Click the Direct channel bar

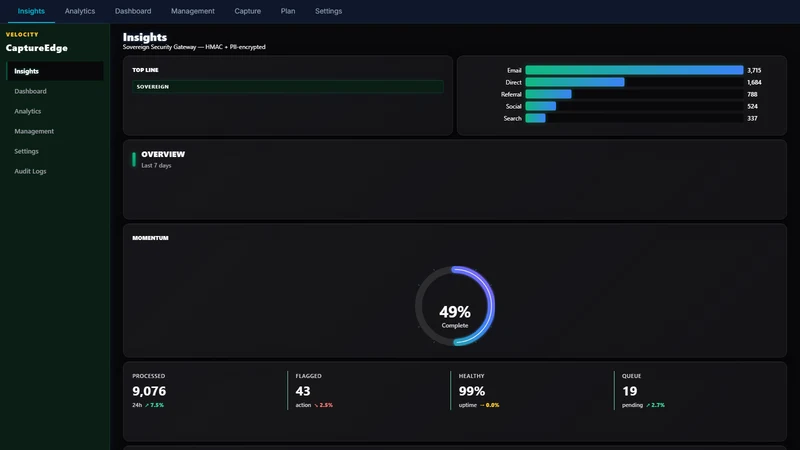[575, 82]
